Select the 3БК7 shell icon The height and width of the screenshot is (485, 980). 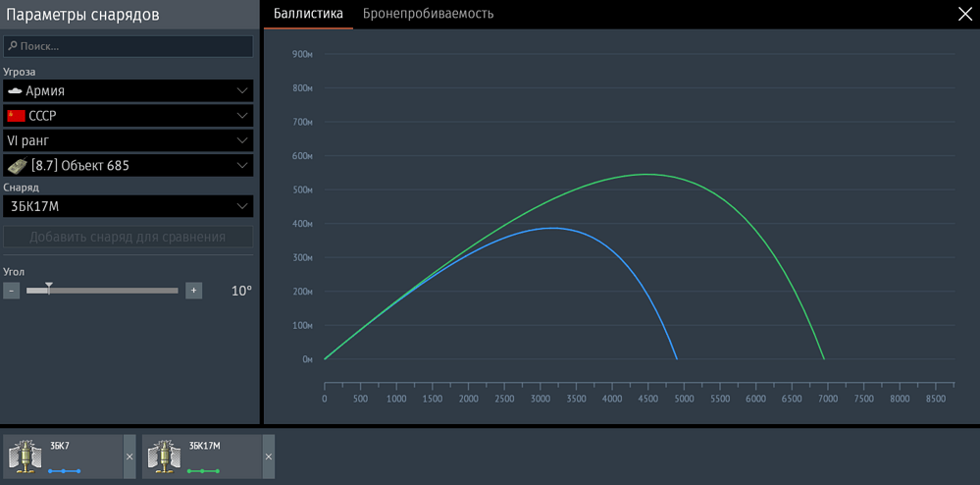coord(23,457)
